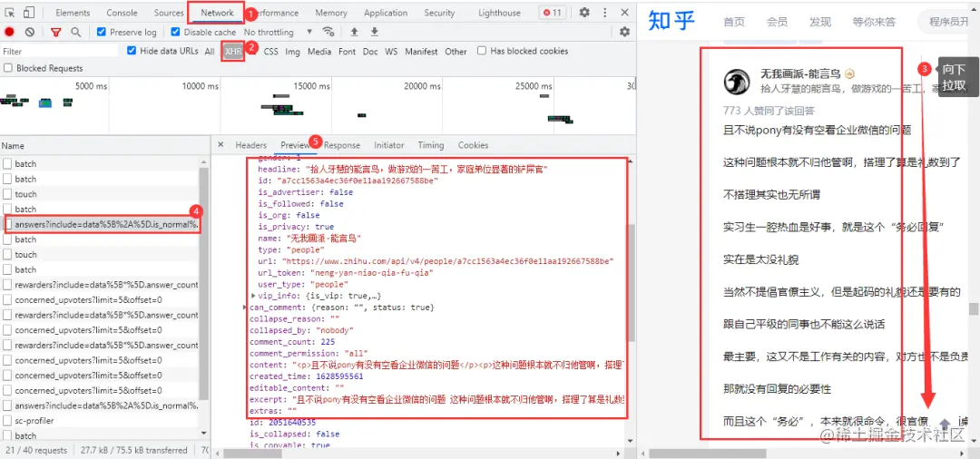Screen dimensions: 980x459
Task: Click the Name column header
Action: pyautogui.click(x=103, y=145)
